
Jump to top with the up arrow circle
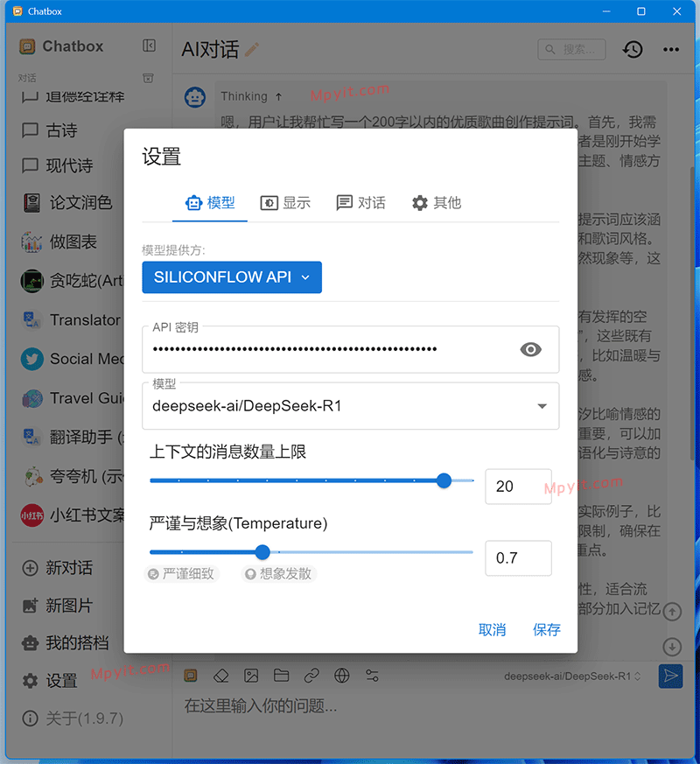click(672, 611)
